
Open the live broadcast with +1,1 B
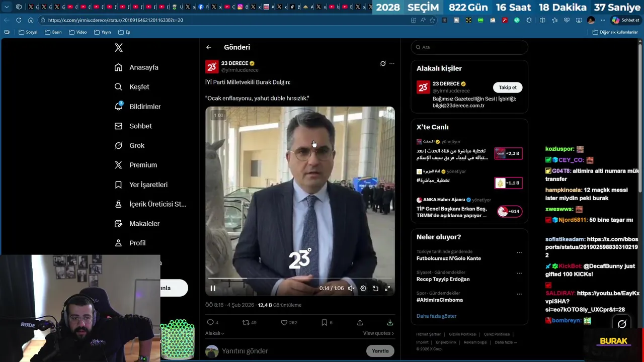point(469,179)
